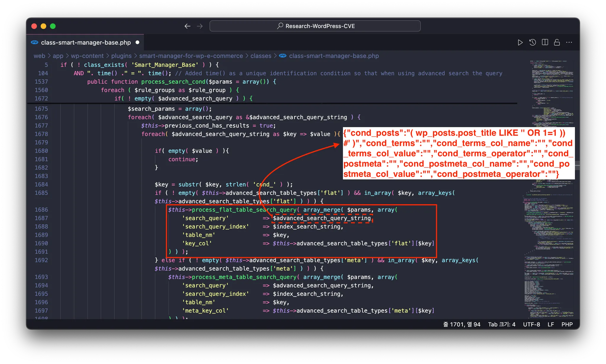
Task: Open the more actions ellipsis menu
Action: click(x=569, y=43)
